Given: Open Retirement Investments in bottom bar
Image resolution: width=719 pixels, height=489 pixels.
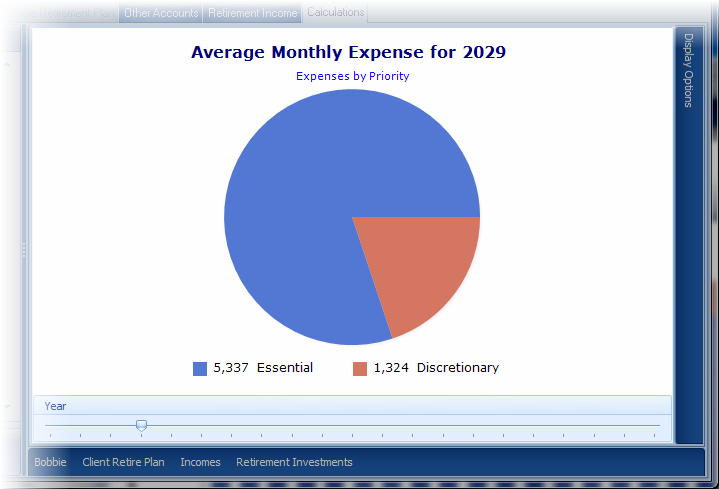Looking at the screenshot, I should (x=294, y=462).
